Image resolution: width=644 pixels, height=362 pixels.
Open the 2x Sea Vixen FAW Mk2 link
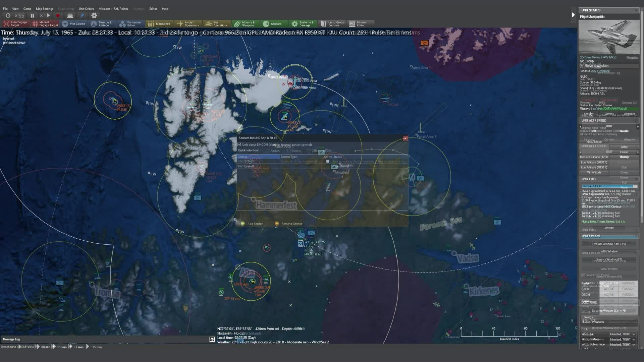point(598,57)
